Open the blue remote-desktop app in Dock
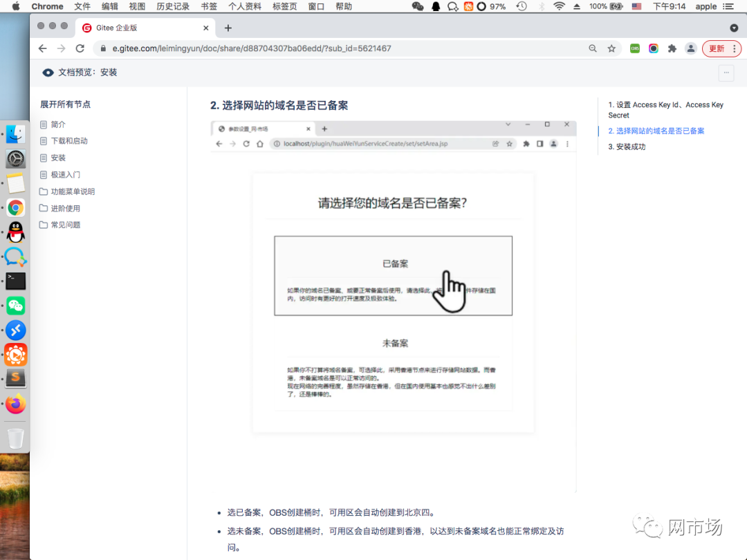 (15, 330)
